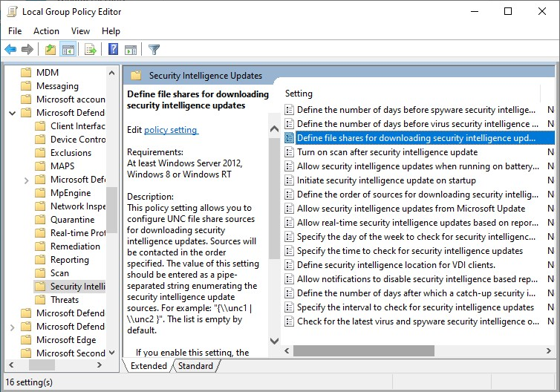This screenshot has width=560, height=392.
Task: Click policy icon beside Specify the interval setting
Action: tap(290, 307)
